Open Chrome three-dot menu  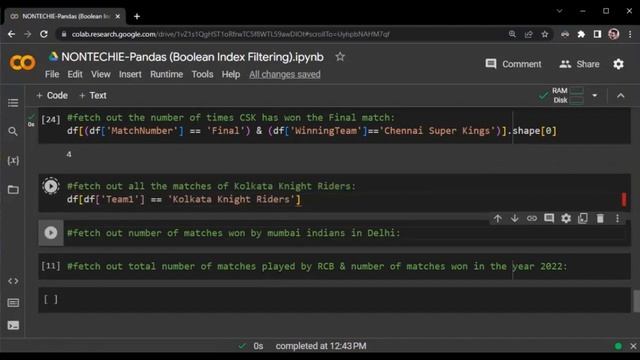(x=630, y=34)
